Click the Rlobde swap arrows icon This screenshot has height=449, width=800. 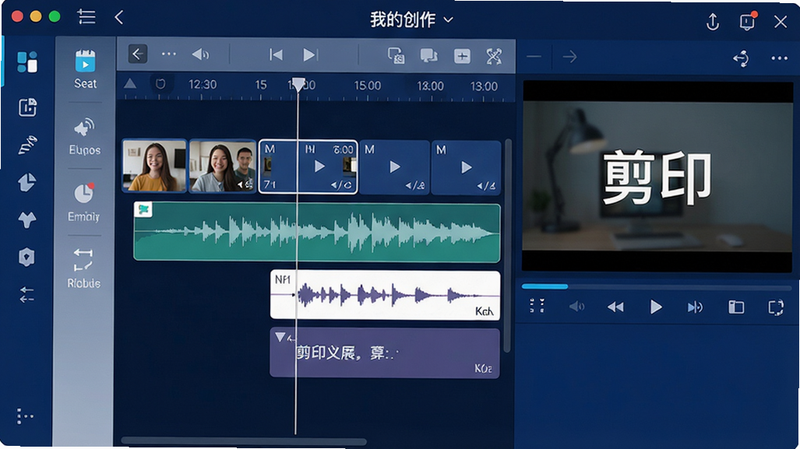pos(83,260)
